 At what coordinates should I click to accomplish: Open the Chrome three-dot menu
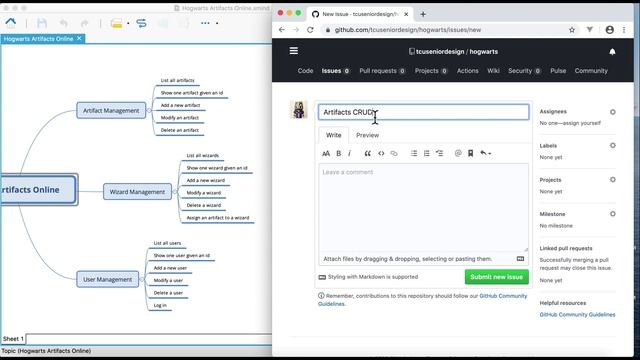click(x=624, y=30)
